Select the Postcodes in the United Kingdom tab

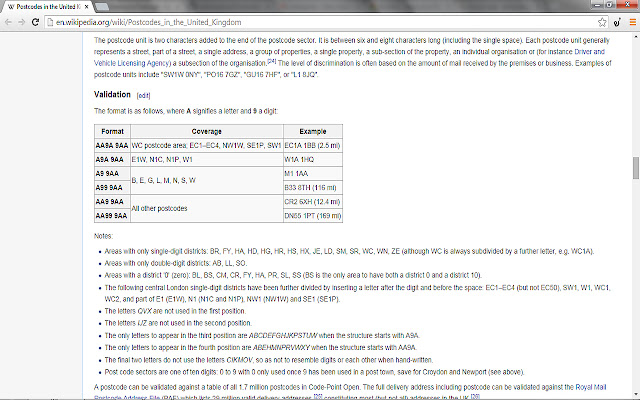pyautogui.click(x=45, y=7)
